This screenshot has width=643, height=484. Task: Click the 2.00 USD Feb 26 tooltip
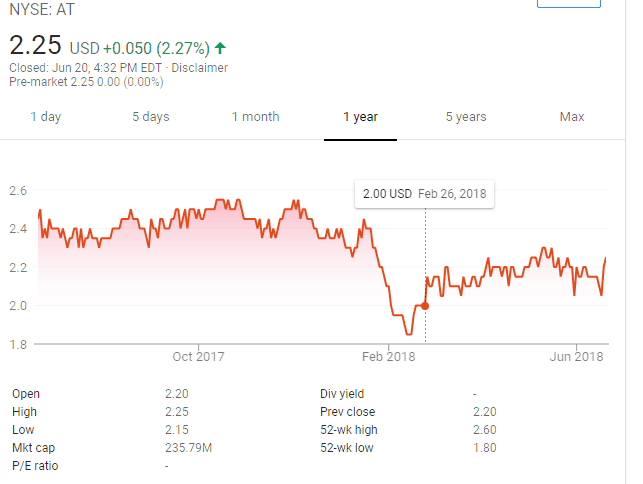tap(424, 193)
